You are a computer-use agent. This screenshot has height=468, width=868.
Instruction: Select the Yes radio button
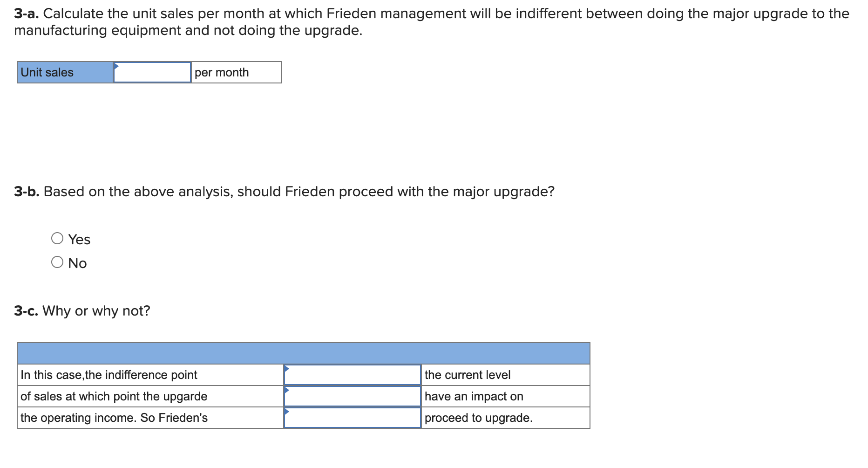click(57, 238)
